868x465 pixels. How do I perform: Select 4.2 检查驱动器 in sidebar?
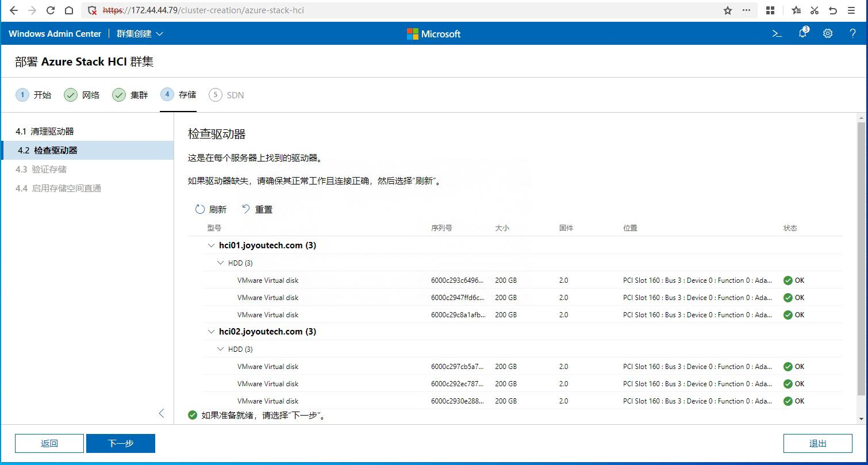[x=87, y=151]
